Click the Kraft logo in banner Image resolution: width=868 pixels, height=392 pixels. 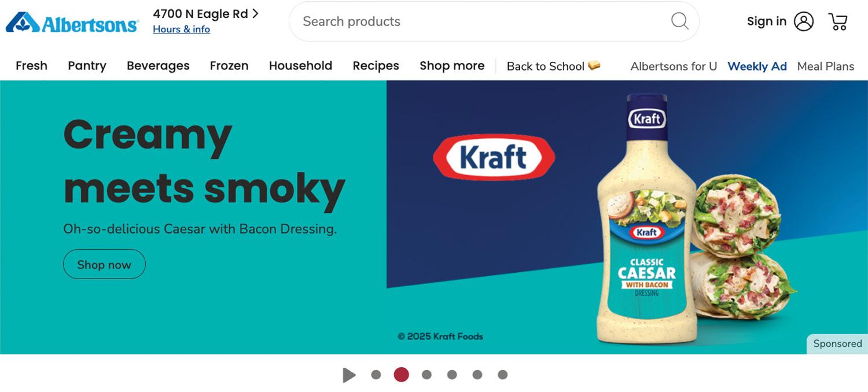(x=494, y=157)
